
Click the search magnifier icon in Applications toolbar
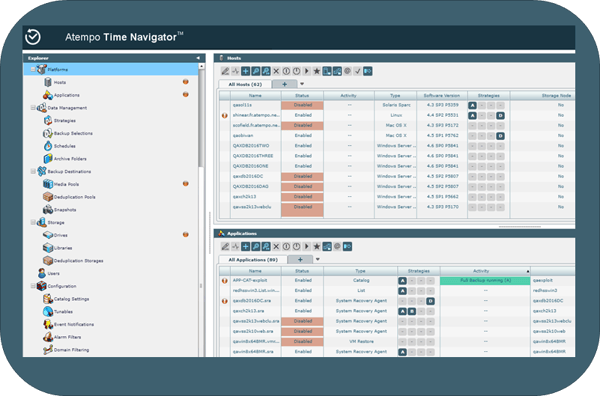[x=256, y=247]
